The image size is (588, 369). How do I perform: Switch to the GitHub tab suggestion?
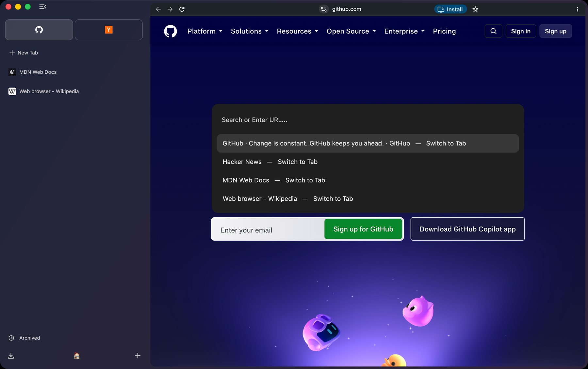coord(368,144)
